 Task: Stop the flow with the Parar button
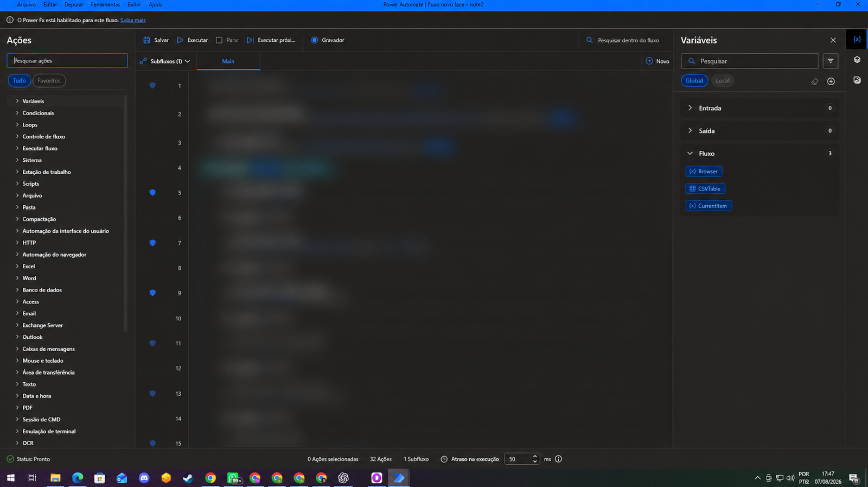pos(227,40)
